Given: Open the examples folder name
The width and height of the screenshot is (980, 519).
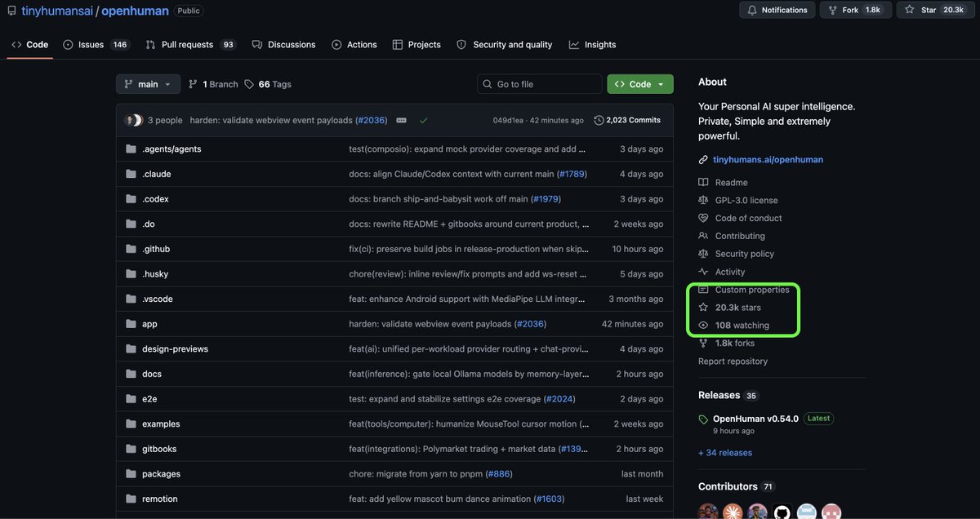Looking at the screenshot, I should pyautogui.click(x=161, y=424).
